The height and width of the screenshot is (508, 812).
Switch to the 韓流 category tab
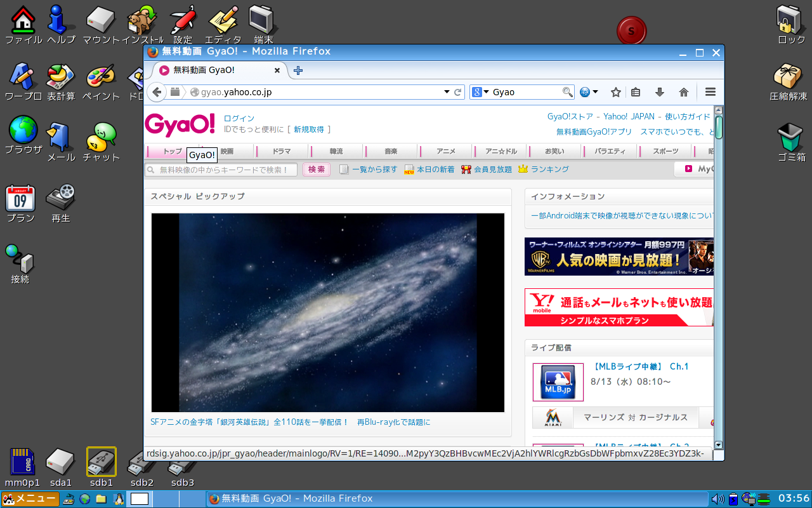click(336, 151)
